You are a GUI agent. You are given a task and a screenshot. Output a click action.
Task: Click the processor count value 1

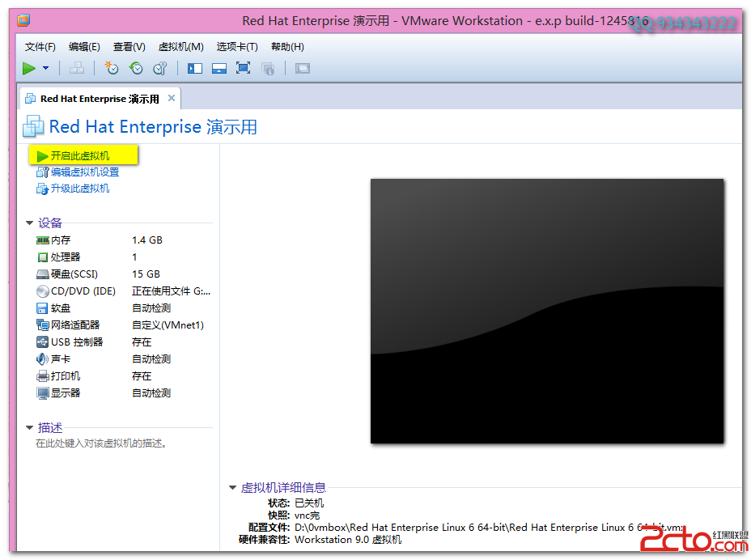(x=134, y=257)
